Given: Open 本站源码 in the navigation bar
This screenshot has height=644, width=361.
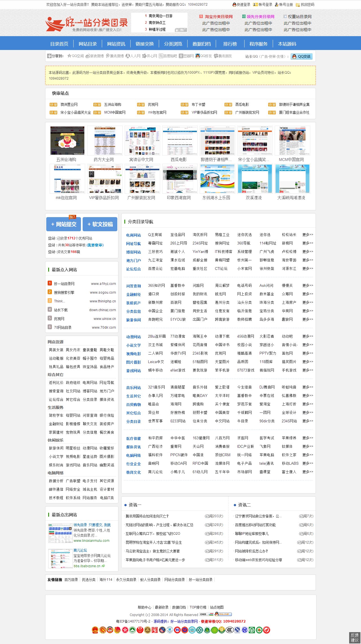Looking at the screenshot, I should coord(287,44).
